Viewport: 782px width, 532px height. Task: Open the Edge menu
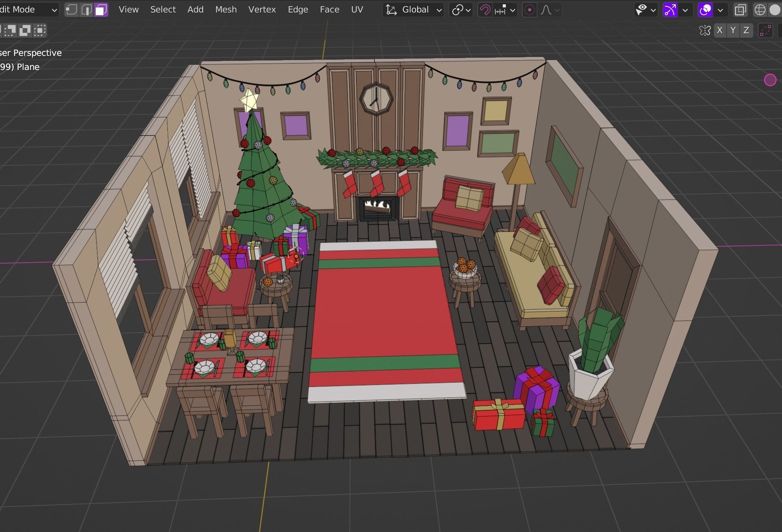[298, 10]
